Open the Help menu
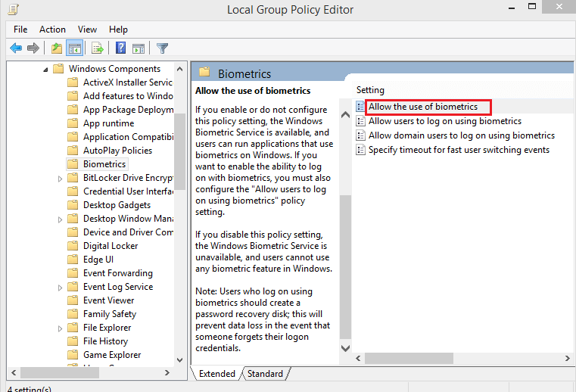Screen dimensions: 576x392 pyautogui.click(x=118, y=30)
